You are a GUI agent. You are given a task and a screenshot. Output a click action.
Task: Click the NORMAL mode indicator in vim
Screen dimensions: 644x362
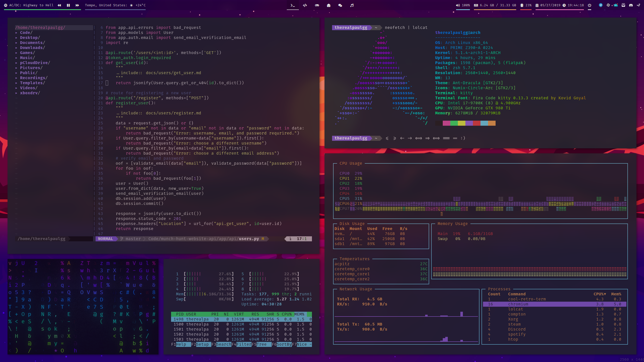click(105, 239)
